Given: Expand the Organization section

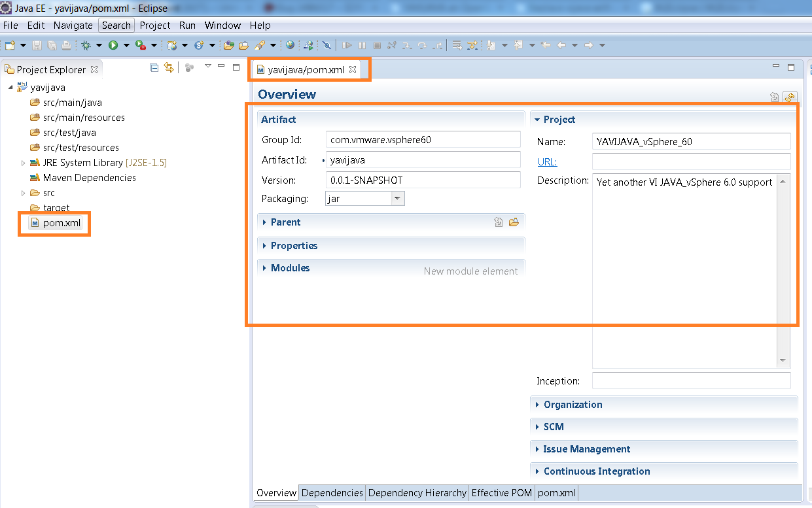Looking at the screenshot, I should (537, 405).
